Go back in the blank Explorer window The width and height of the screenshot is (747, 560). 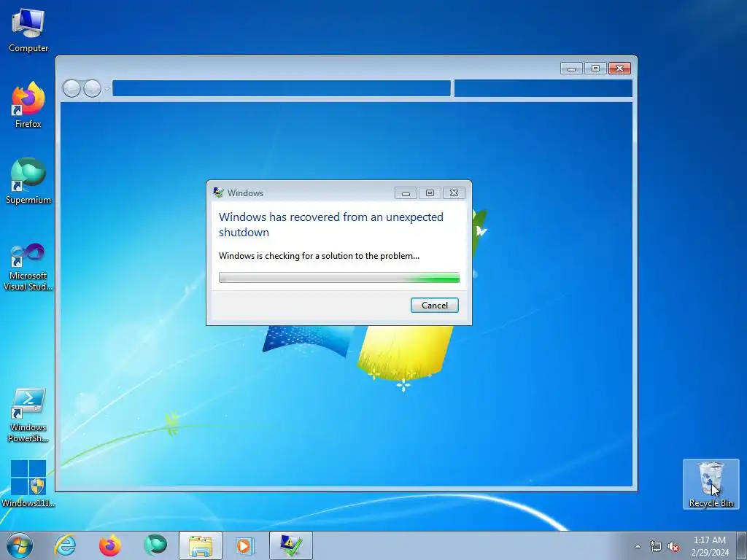71,88
